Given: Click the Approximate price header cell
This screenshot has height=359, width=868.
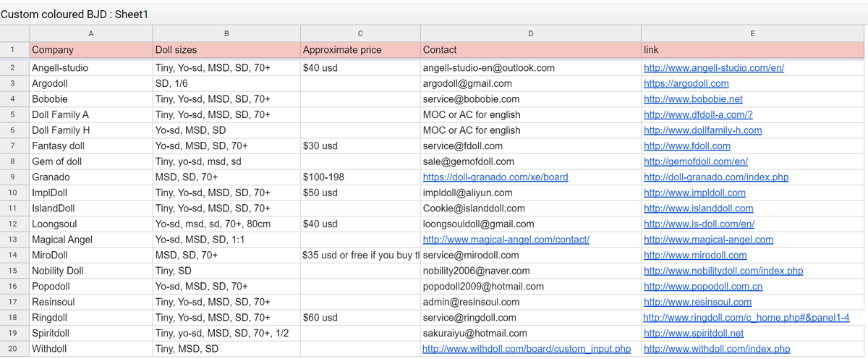Looking at the screenshot, I should pyautogui.click(x=360, y=50).
